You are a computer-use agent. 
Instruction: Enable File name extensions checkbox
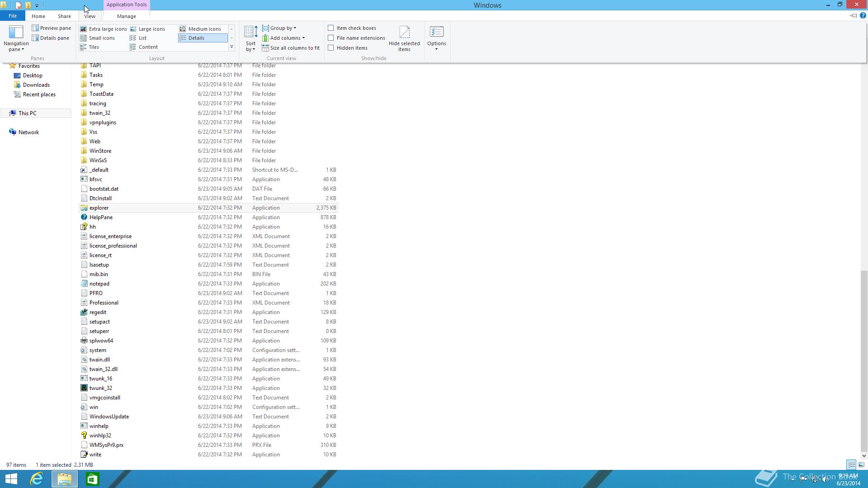click(331, 38)
